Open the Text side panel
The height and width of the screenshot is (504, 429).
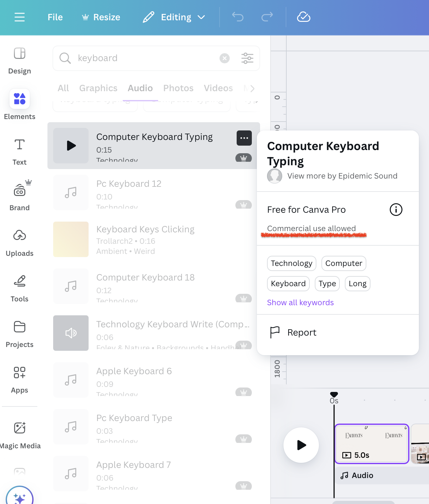20,152
